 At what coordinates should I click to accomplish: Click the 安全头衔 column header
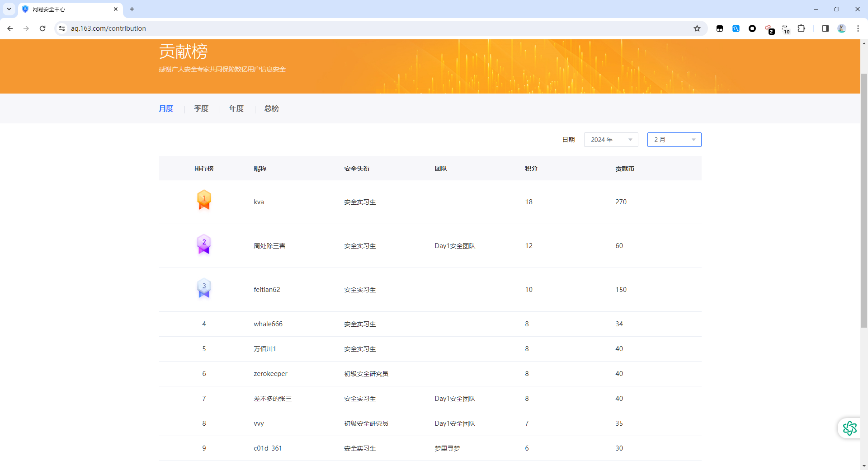pyautogui.click(x=357, y=169)
